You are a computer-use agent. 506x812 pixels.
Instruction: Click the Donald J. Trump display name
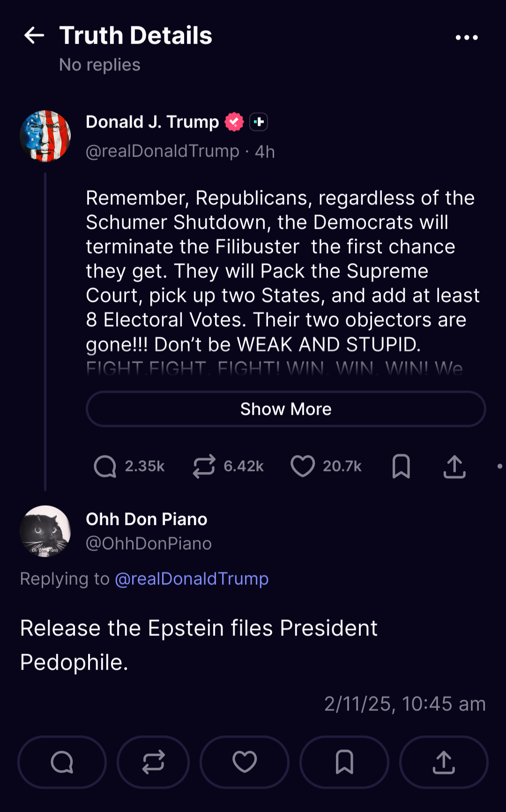152,122
